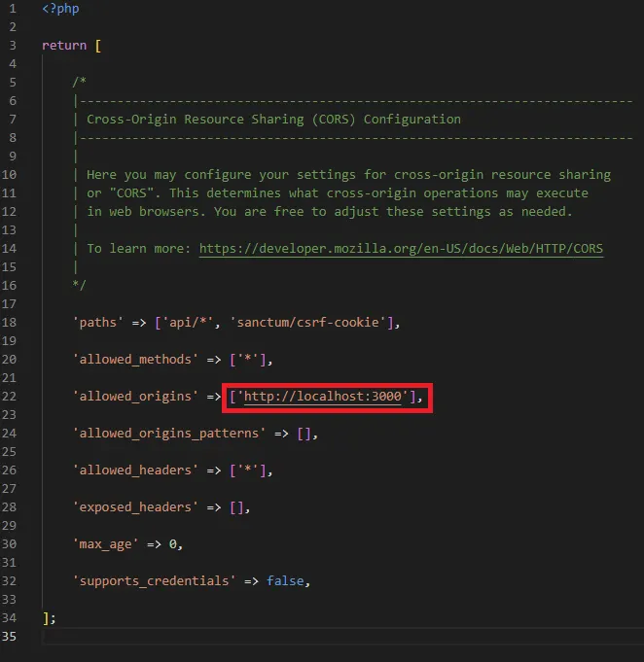Open the developer.mozilla.org CORS docs link
The height and width of the screenshot is (662, 644).
point(401,248)
